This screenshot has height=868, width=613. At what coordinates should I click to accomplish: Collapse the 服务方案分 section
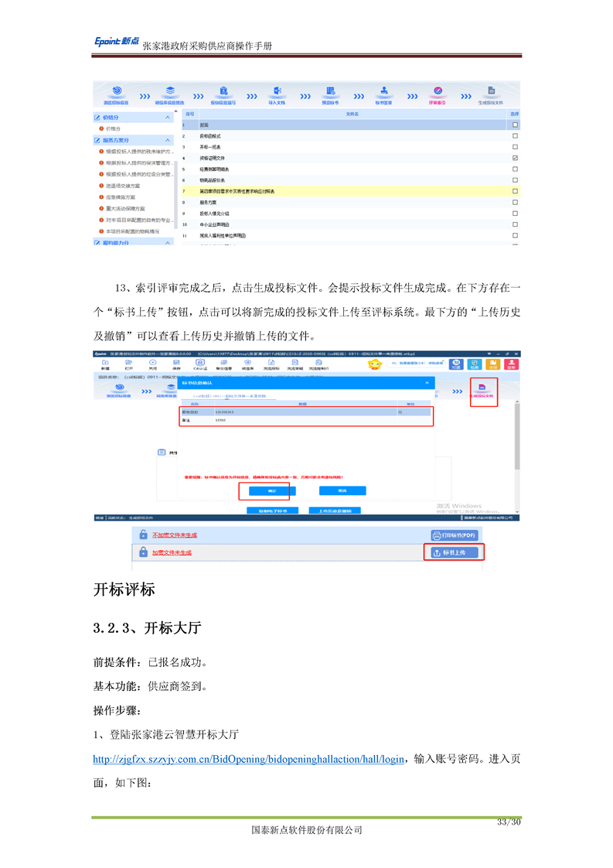[x=169, y=140]
